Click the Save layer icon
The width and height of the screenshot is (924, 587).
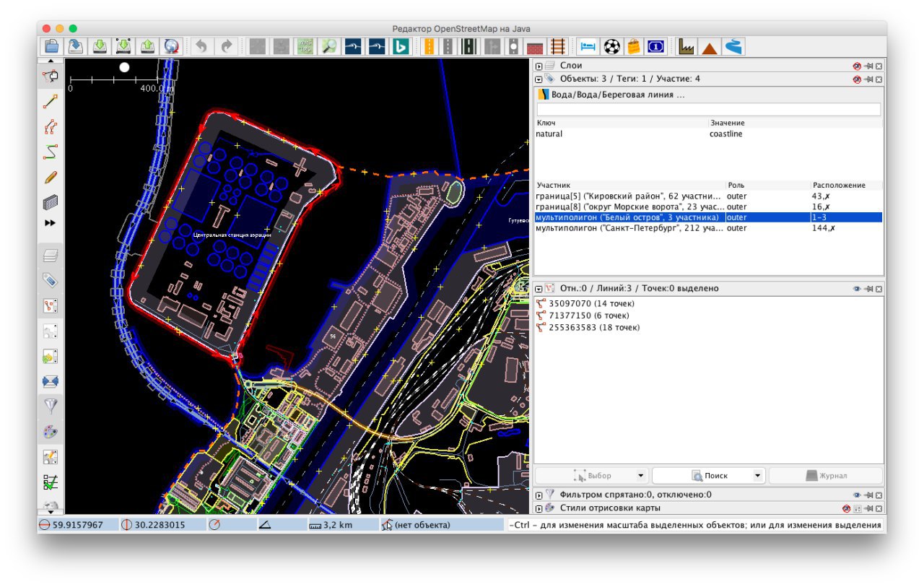coord(76,46)
